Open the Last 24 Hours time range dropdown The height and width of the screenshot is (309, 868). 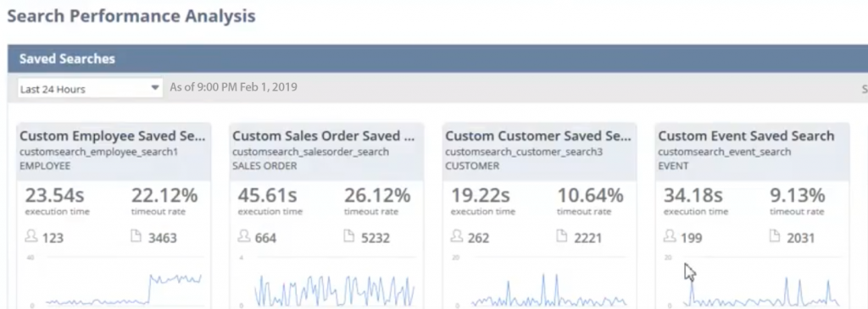tap(90, 88)
